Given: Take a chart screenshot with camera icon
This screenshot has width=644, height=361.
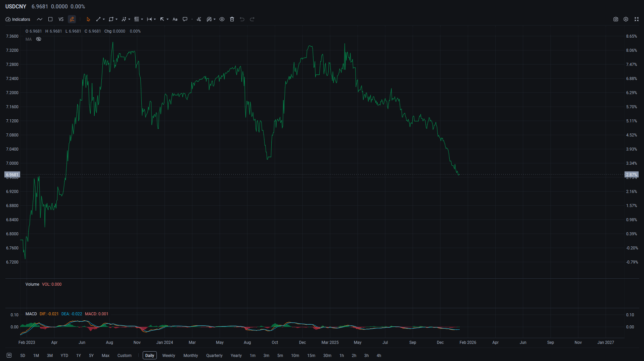Looking at the screenshot, I should 616,19.
